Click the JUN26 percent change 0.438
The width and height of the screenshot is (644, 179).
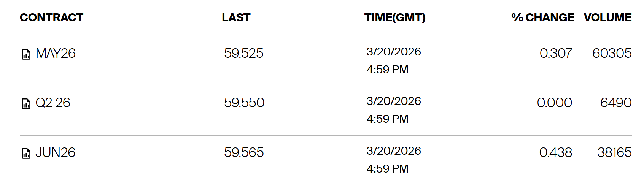click(555, 152)
